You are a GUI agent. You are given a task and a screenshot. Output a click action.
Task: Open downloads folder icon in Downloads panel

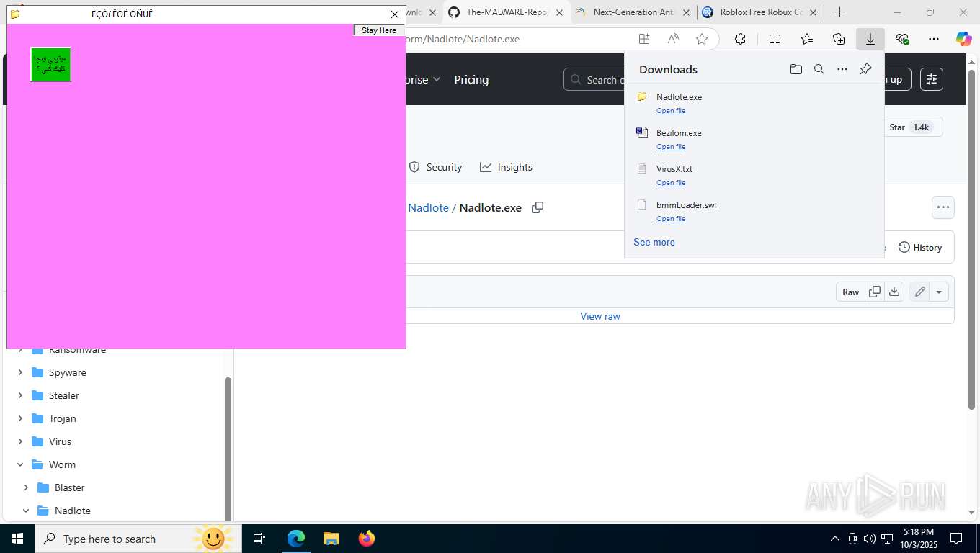[x=796, y=69]
